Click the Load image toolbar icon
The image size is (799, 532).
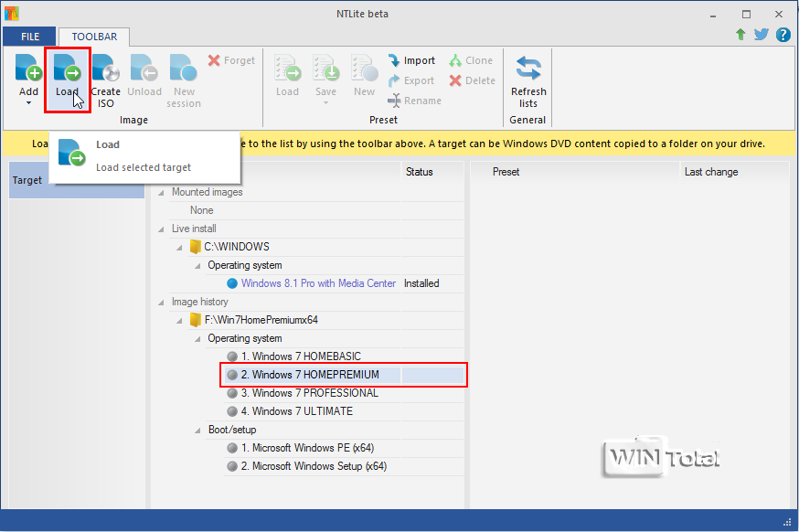point(68,68)
